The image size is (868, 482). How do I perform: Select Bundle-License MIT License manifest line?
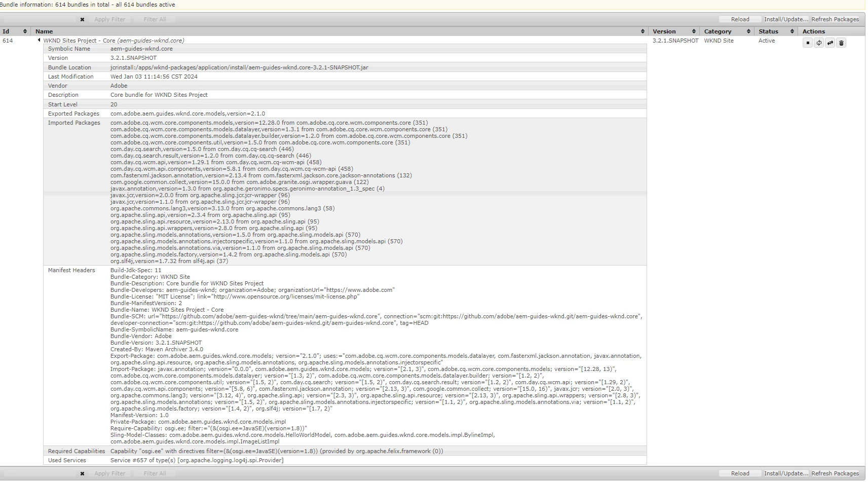(235, 296)
